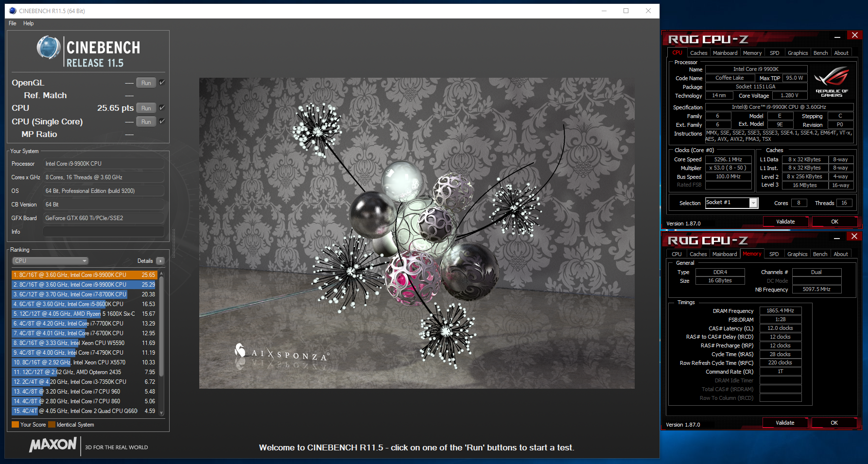Minimize the lower ROG CPU-Z Memory window
The image size is (868, 464).
(837, 238)
